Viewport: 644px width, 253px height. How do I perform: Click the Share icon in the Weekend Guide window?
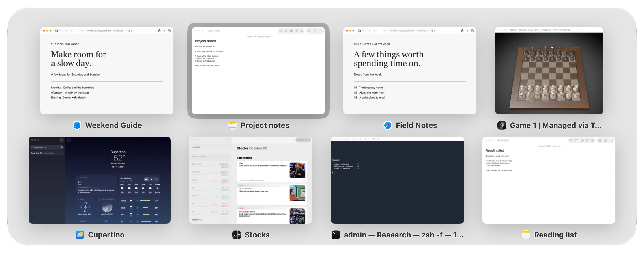pos(159,31)
